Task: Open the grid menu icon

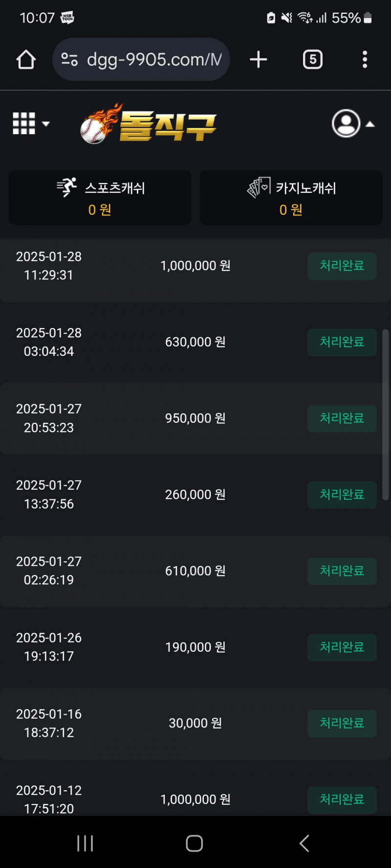Action: (x=24, y=124)
